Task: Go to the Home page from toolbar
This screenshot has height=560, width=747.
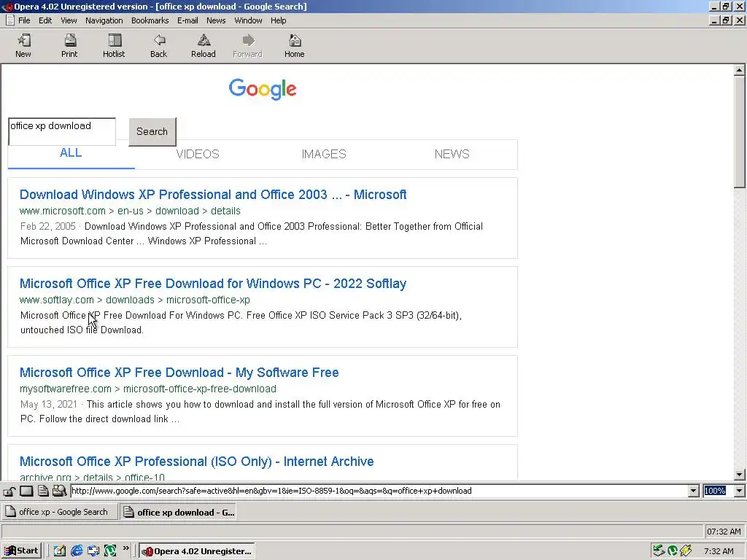Action: pyautogui.click(x=295, y=46)
